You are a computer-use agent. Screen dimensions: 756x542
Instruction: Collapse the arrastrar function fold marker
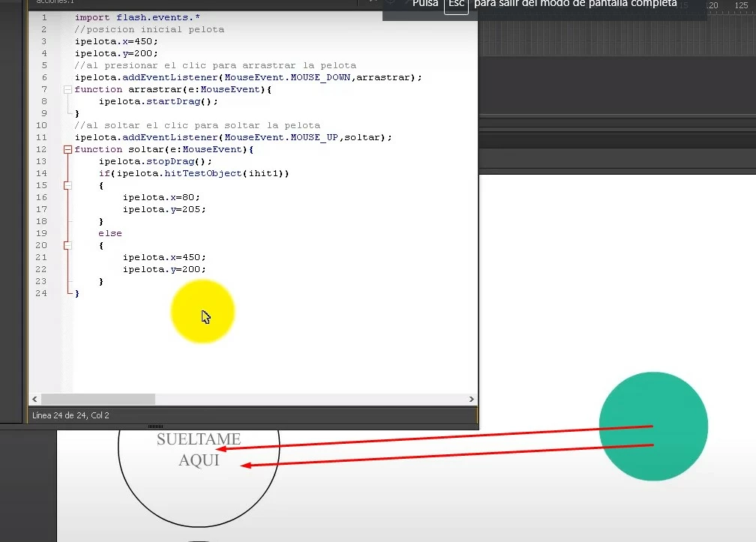(x=67, y=90)
